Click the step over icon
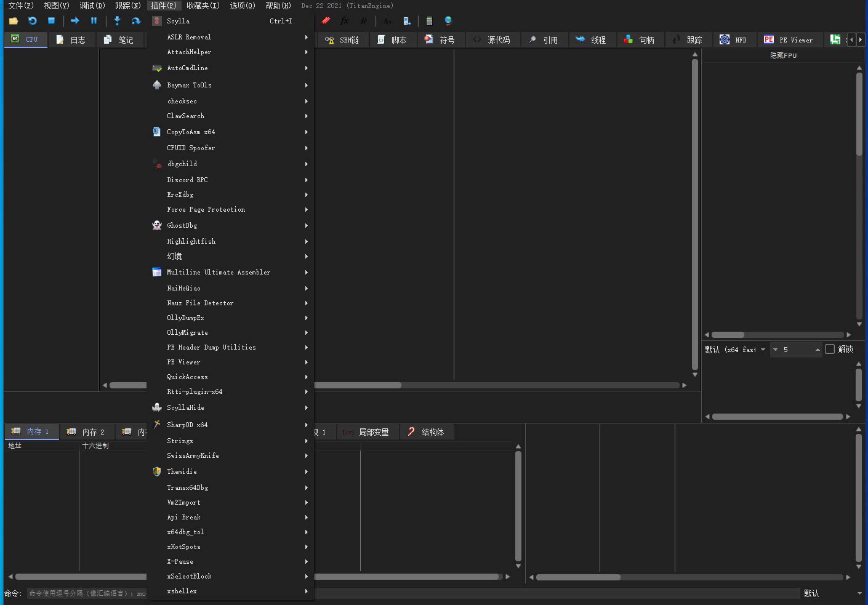This screenshot has height=605, width=868. tap(136, 21)
